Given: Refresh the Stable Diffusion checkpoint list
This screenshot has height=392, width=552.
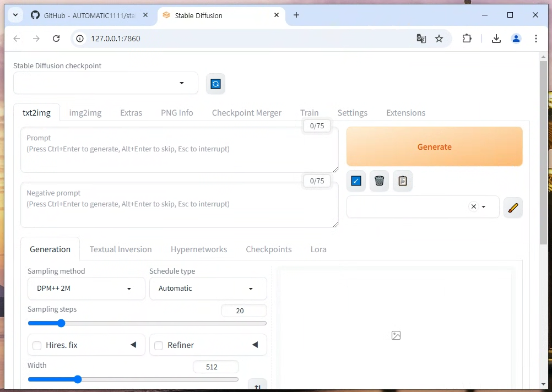Looking at the screenshot, I should click(215, 84).
